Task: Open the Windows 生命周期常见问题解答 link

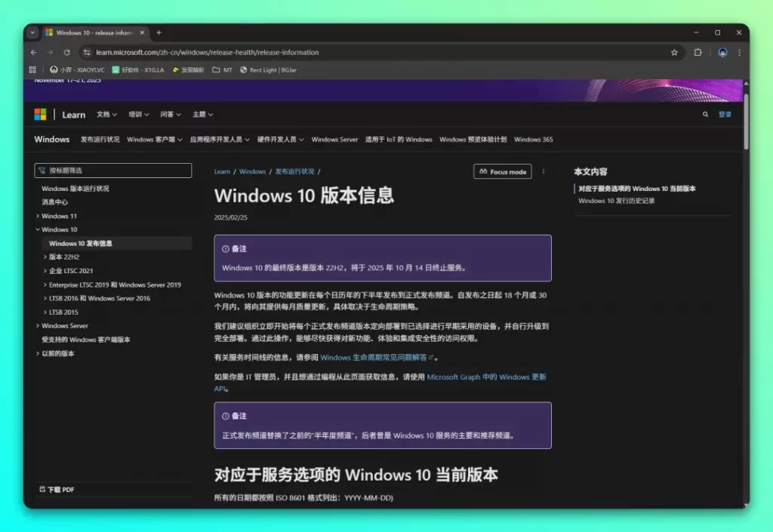Action: tap(373, 357)
